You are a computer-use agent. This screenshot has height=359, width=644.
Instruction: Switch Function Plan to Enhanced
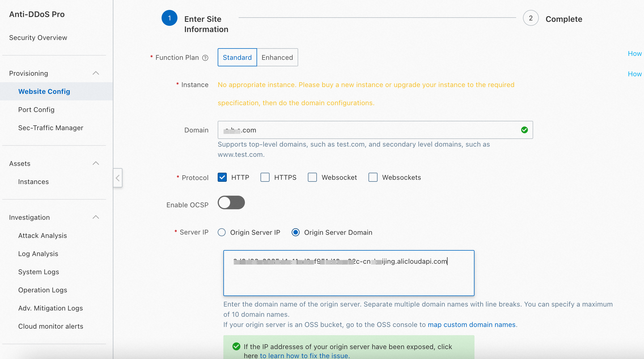277,58
